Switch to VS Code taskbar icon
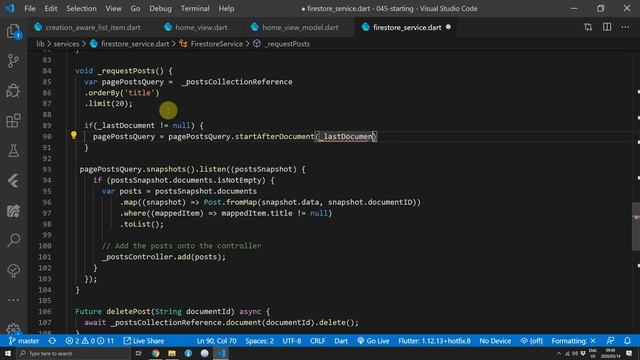This screenshot has width=640, height=360. click(x=221, y=353)
